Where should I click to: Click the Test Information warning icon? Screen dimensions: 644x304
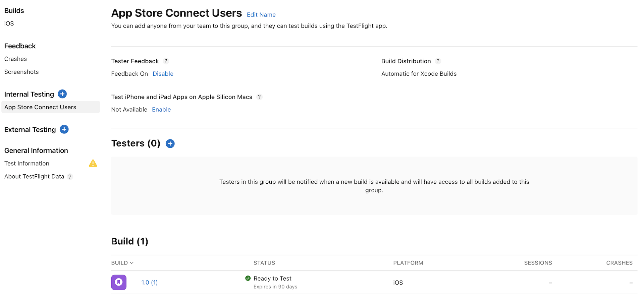point(93,163)
